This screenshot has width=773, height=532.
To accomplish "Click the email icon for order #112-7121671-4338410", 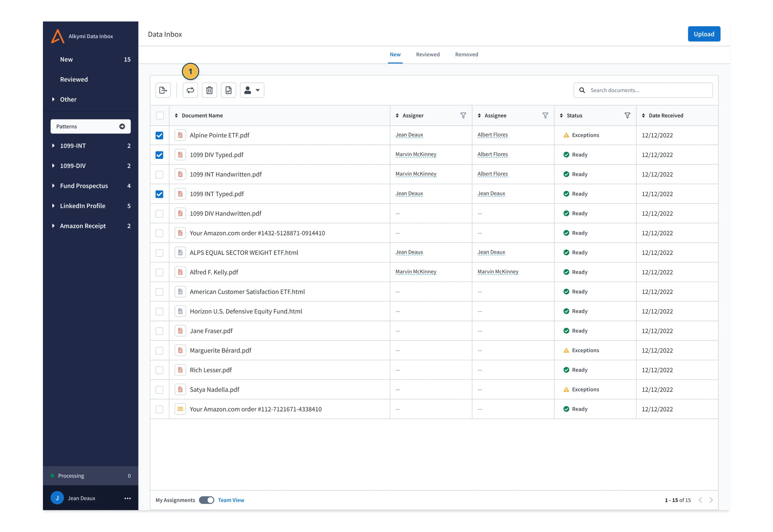I will pos(180,409).
